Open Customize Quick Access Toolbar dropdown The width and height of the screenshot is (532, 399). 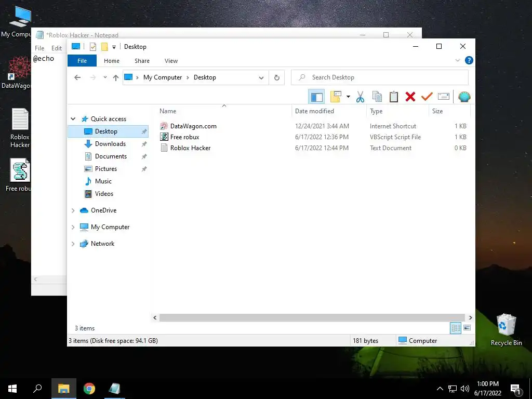[x=114, y=47]
